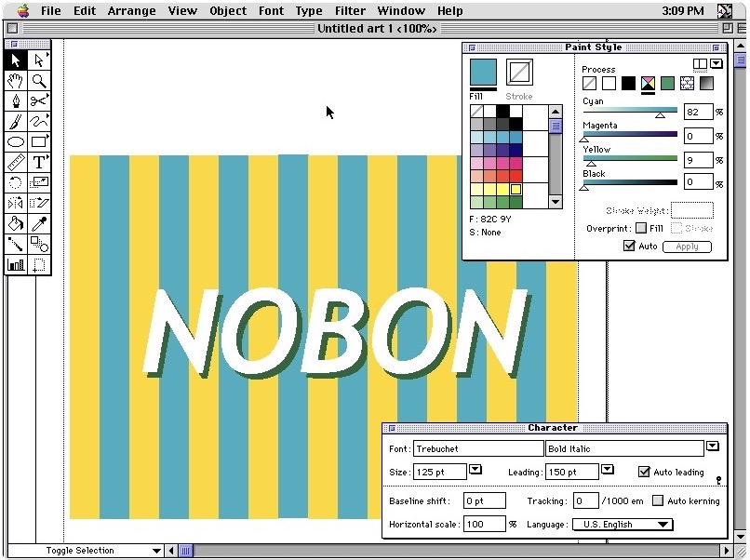The height and width of the screenshot is (560, 750).
Task: Open the Language dropdown showing U.S. English
Action: 623,525
